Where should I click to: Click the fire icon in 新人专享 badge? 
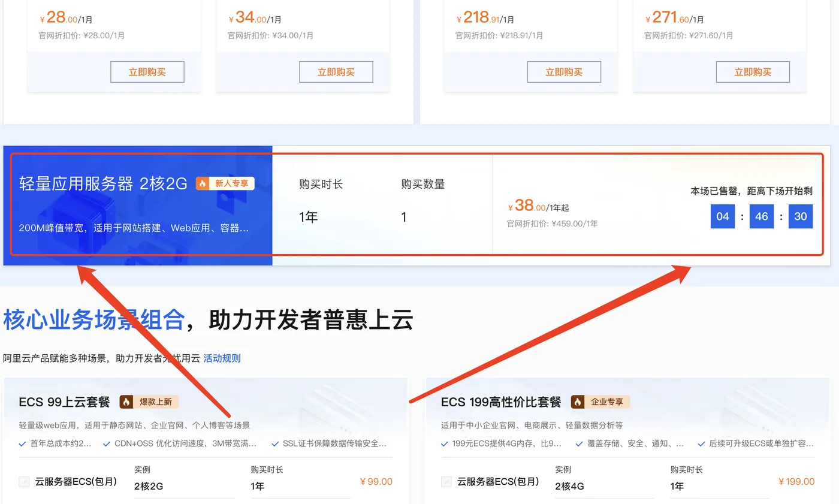[203, 183]
